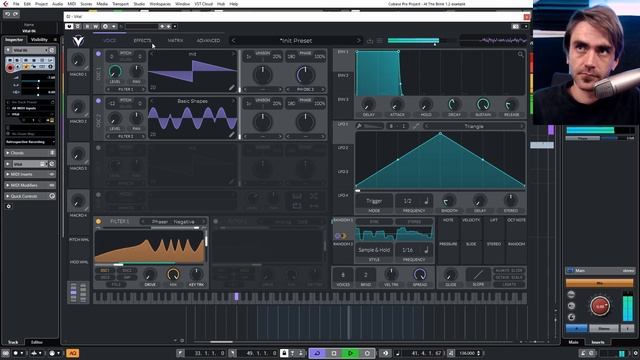Select LFO 2 tab
This screenshot has height=360, width=640.
point(343,147)
